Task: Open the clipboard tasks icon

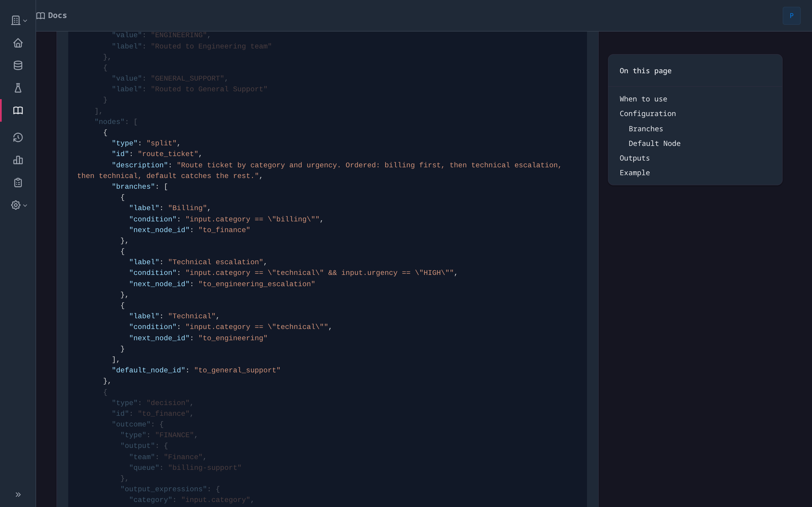Action: tap(18, 183)
